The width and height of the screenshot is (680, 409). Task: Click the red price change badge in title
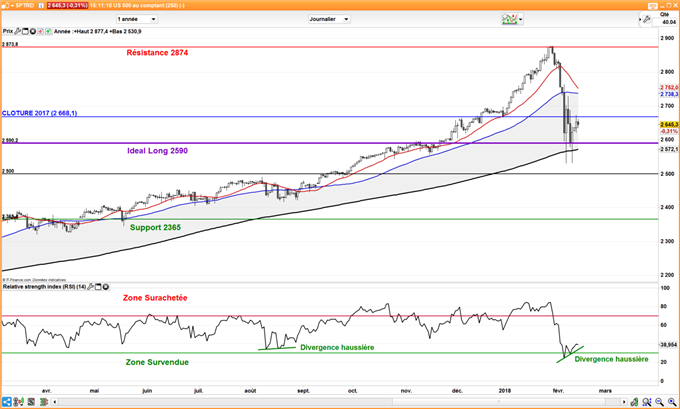[67, 6]
